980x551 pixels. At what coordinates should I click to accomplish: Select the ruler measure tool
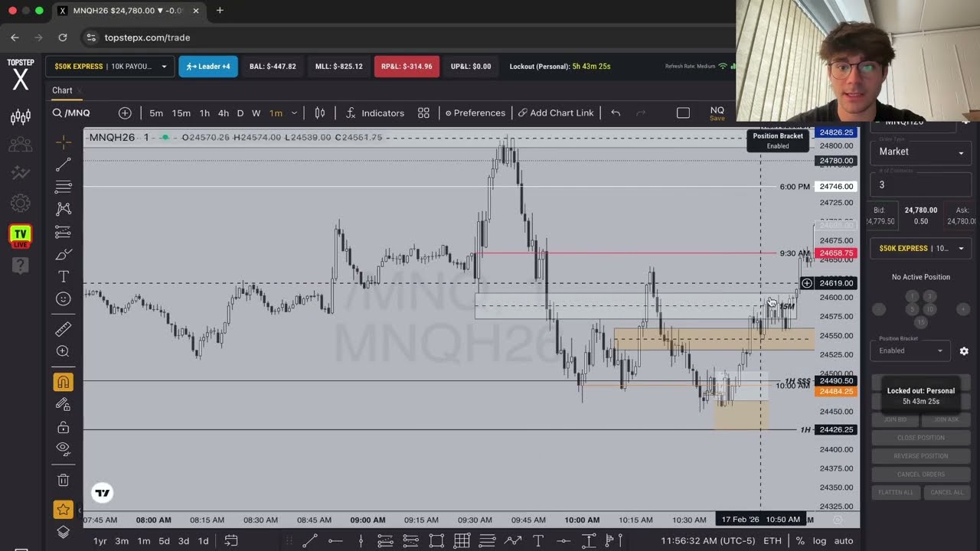64,328
